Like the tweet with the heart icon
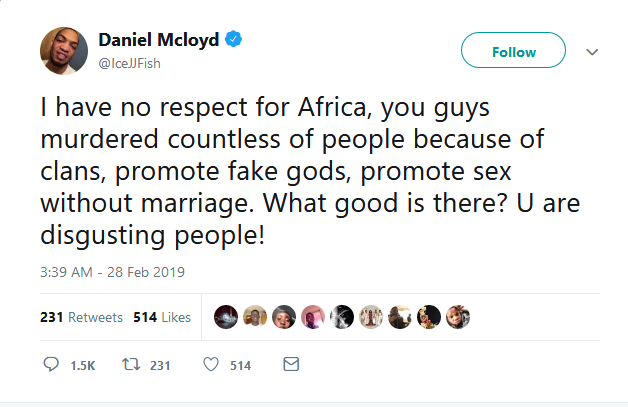 click(210, 365)
